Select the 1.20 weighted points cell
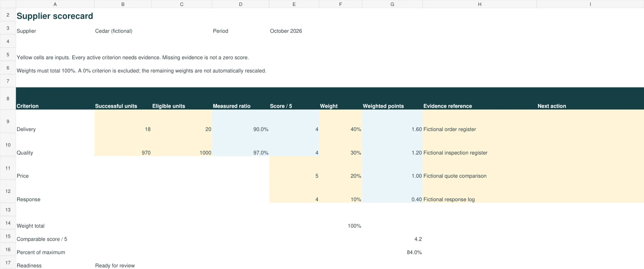The height and width of the screenshot is (269, 644). tap(392, 145)
